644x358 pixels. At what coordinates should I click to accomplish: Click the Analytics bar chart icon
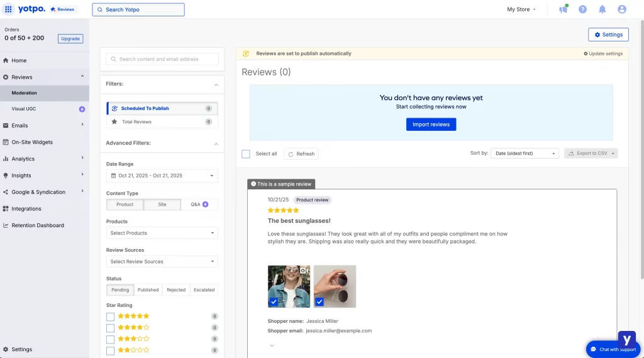pyautogui.click(x=6, y=159)
